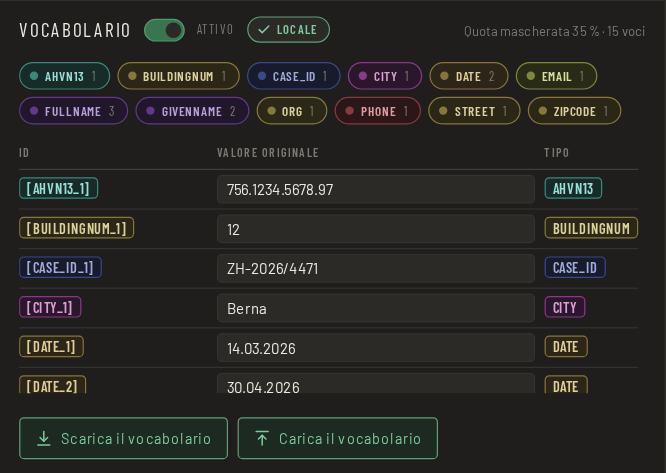
Task: Click the [DATE_2] ID tag
Action: tap(53, 385)
